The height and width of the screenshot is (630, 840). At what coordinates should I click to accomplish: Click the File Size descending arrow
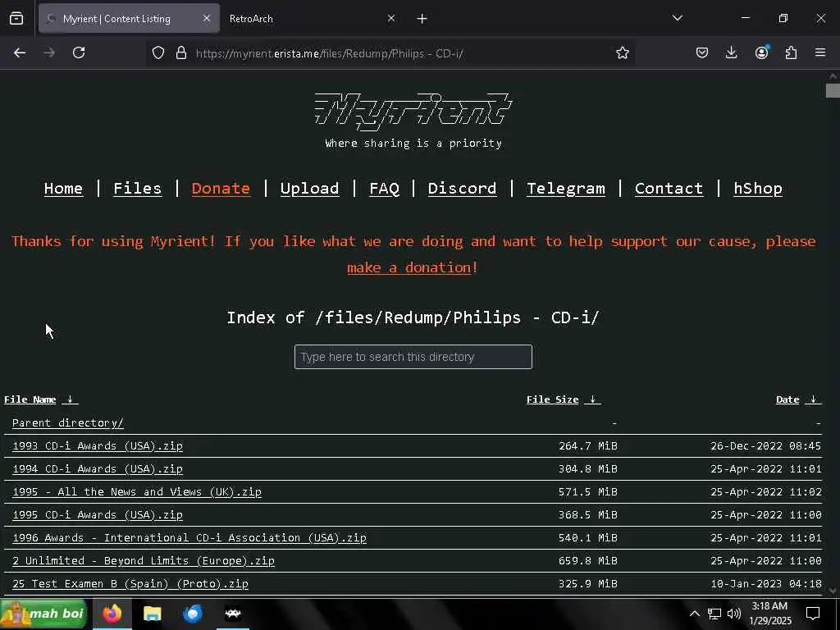click(x=592, y=399)
